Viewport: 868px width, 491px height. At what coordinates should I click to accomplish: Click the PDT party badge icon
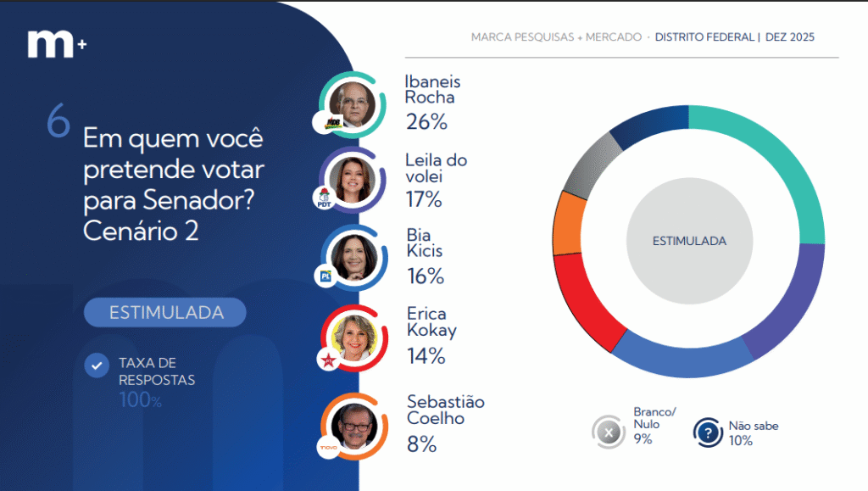tap(323, 200)
